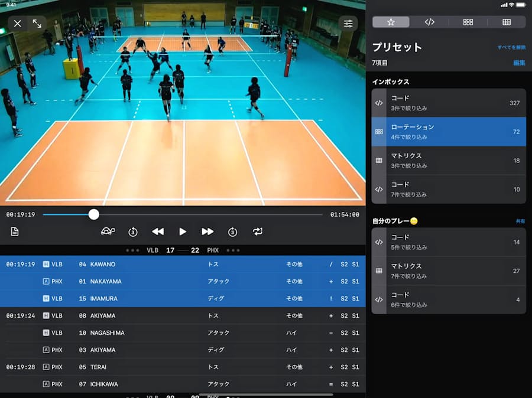Click the 編集 button

(x=519, y=63)
